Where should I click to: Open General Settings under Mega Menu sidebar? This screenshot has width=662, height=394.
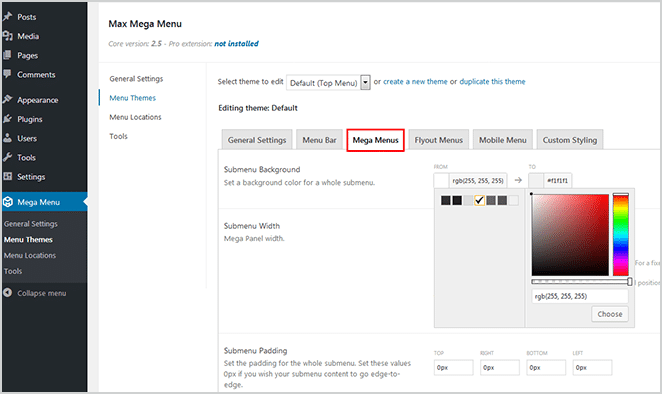(31, 224)
